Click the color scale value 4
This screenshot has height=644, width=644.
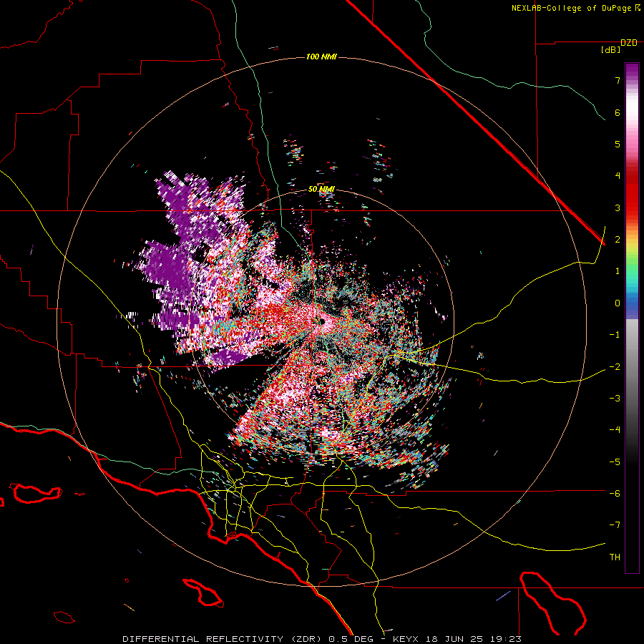(618, 176)
